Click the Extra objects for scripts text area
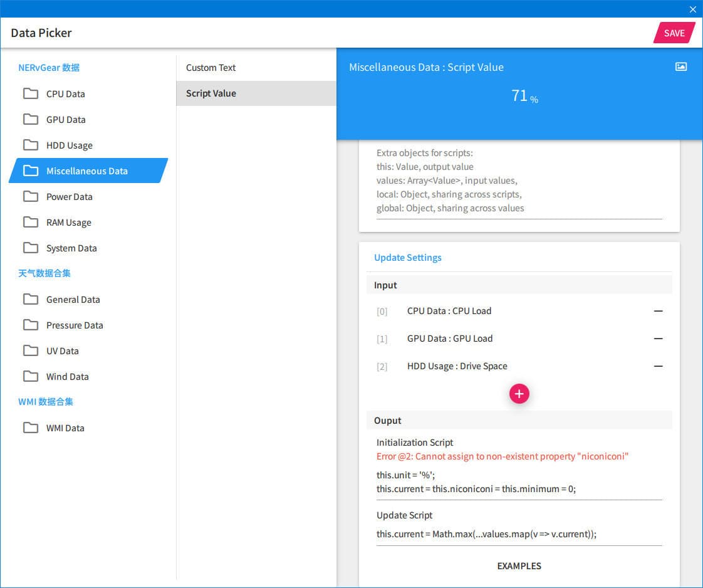The height and width of the screenshot is (588, 703). 519,181
